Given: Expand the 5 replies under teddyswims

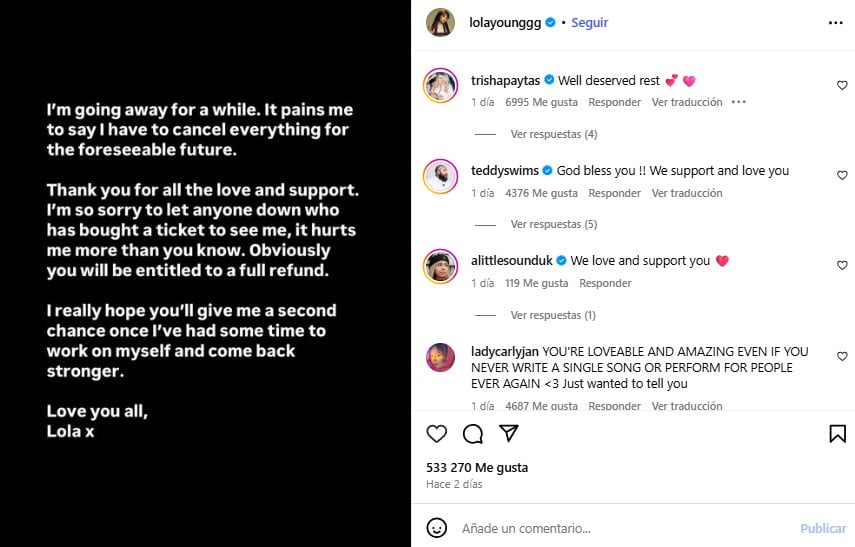Looking at the screenshot, I should coord(553,224).
